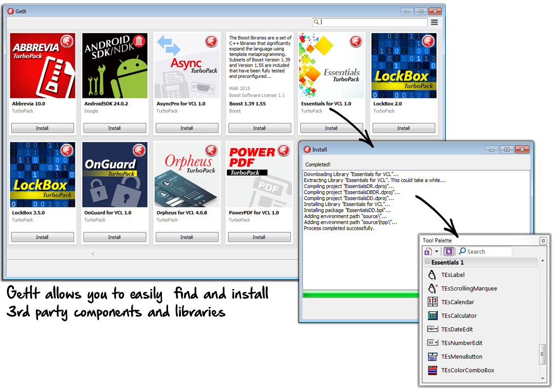Install OnGuard for VCL 1.0

click(x=115, y=237)
